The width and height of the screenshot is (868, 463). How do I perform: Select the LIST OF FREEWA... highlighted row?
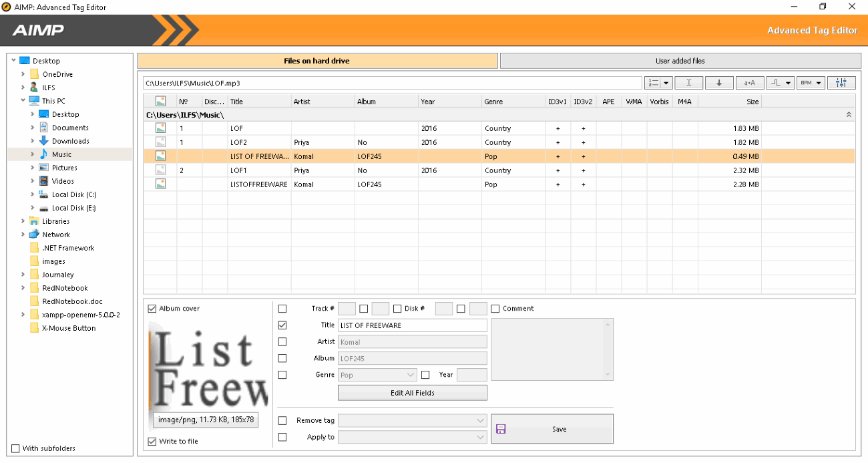pyautogui.click(x=499, y=156)
